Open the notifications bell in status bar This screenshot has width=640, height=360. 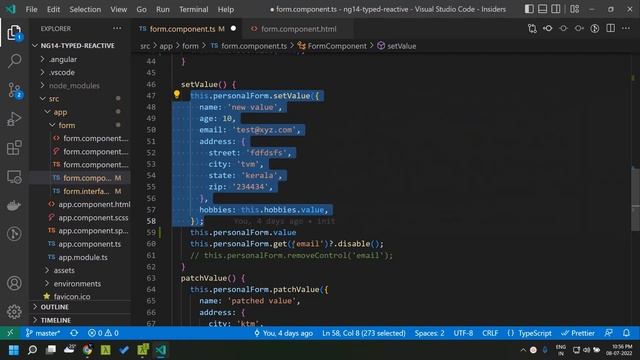click(x=626, y=333)
